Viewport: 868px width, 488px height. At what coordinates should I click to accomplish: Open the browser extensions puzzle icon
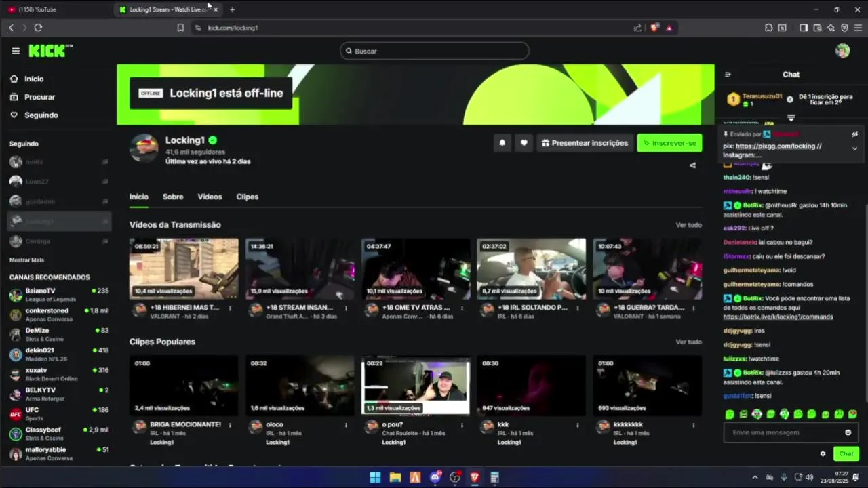pyautogui.click(x=768, y=28)
